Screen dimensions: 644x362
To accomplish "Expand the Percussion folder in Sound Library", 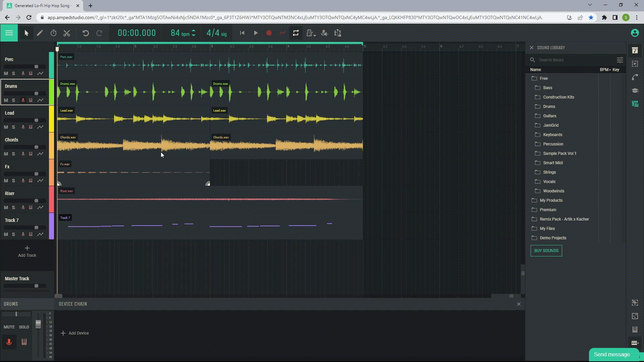I will [553, 144].
